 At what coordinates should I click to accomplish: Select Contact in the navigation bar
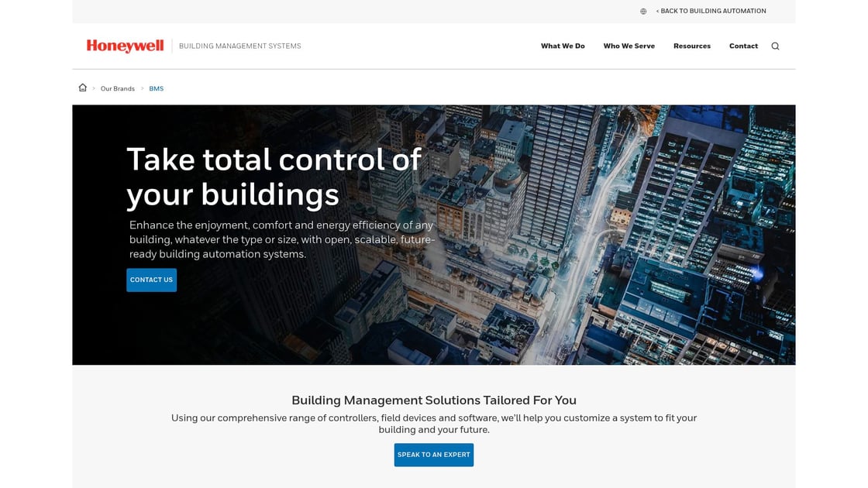click(743, 46)
